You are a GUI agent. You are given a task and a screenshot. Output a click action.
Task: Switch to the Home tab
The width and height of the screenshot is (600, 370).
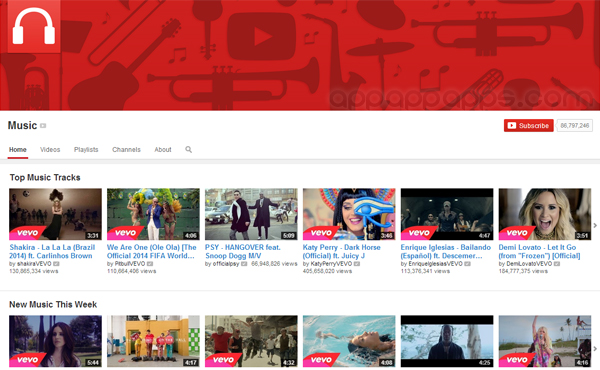[18, 150]
